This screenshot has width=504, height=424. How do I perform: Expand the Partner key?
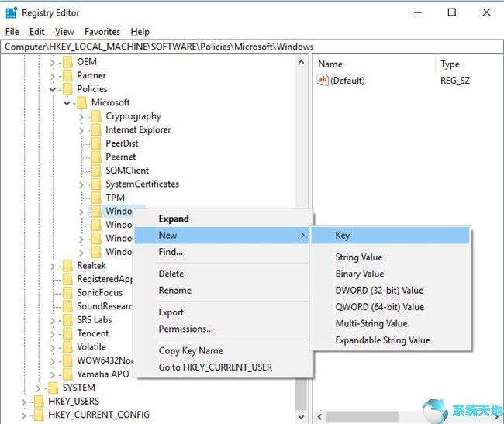tap(53, 76)
